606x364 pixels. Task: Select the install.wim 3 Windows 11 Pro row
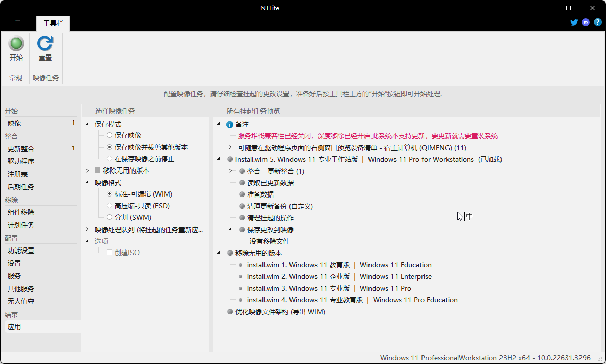tap(329, 288)
